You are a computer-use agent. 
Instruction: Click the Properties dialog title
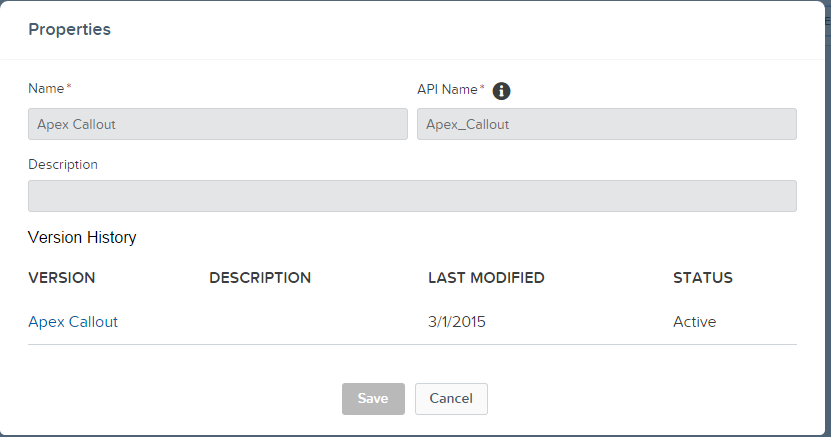pyautogui.click(x=69, y=29)
